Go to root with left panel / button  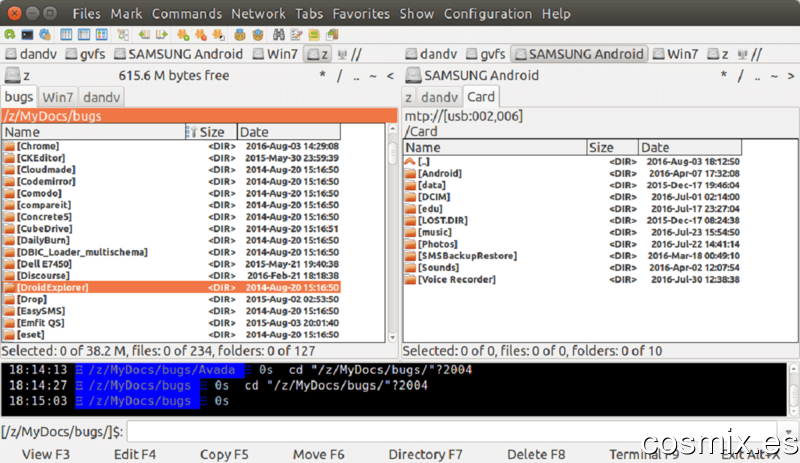point(340,76)
